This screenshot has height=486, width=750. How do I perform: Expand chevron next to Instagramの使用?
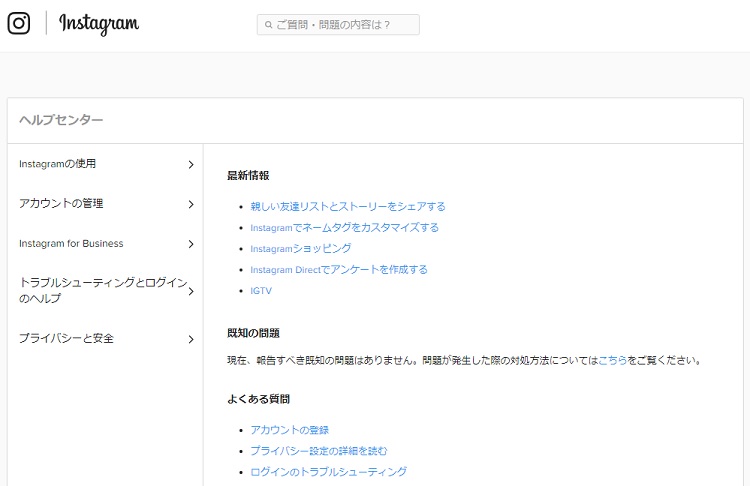click(x=191, y=165)
